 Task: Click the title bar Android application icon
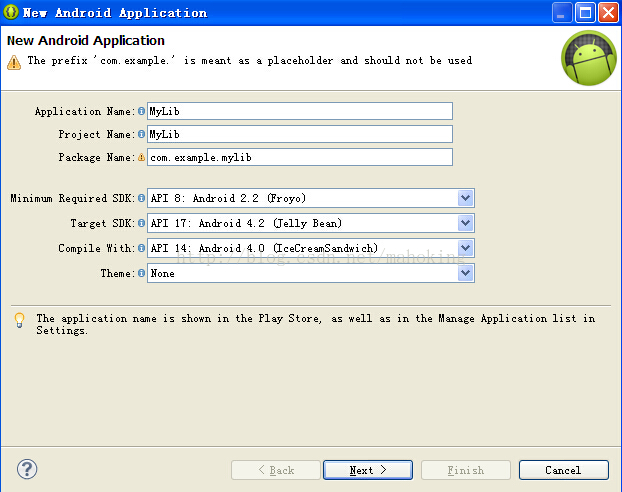11,12
